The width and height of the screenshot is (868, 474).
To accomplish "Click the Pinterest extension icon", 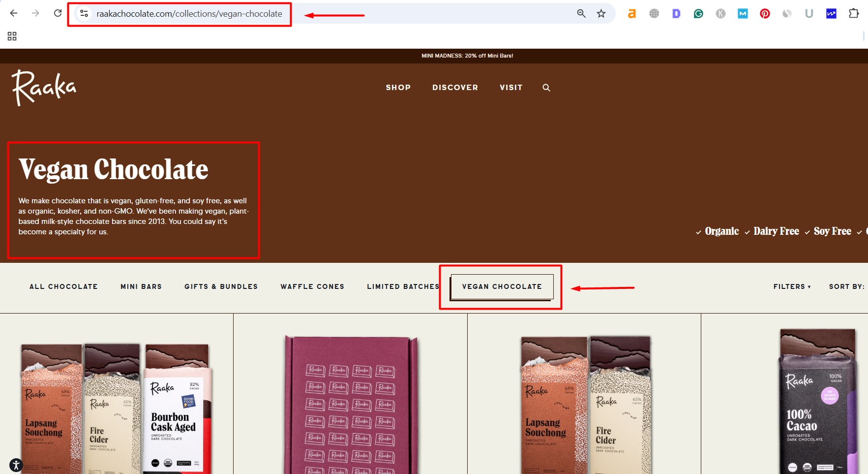I will [765, 14].
